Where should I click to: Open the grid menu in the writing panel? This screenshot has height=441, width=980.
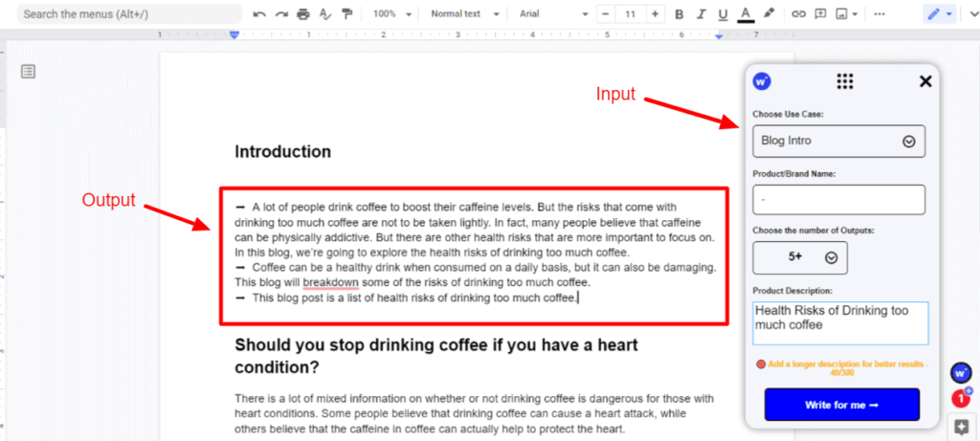844,81
